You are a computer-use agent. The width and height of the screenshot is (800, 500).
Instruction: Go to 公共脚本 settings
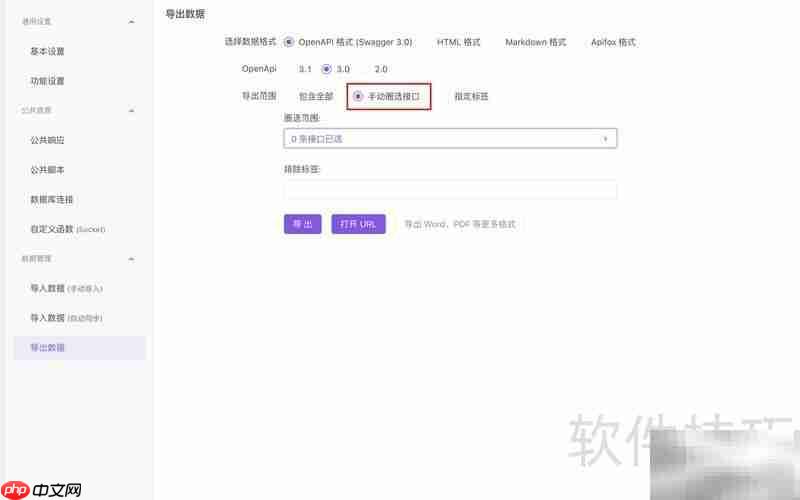pos(47,169)
